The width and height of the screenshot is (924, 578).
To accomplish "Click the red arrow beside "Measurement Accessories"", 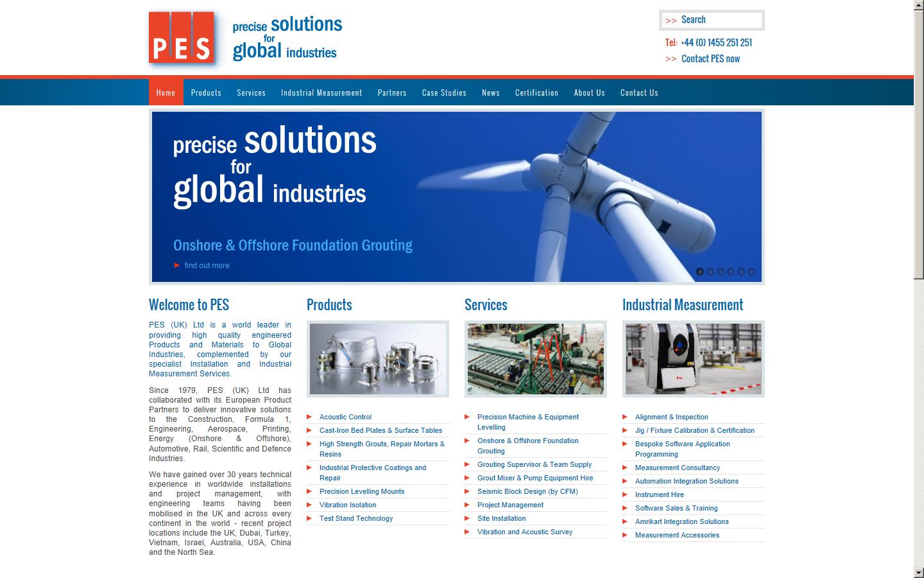I will tap(626, 535).
